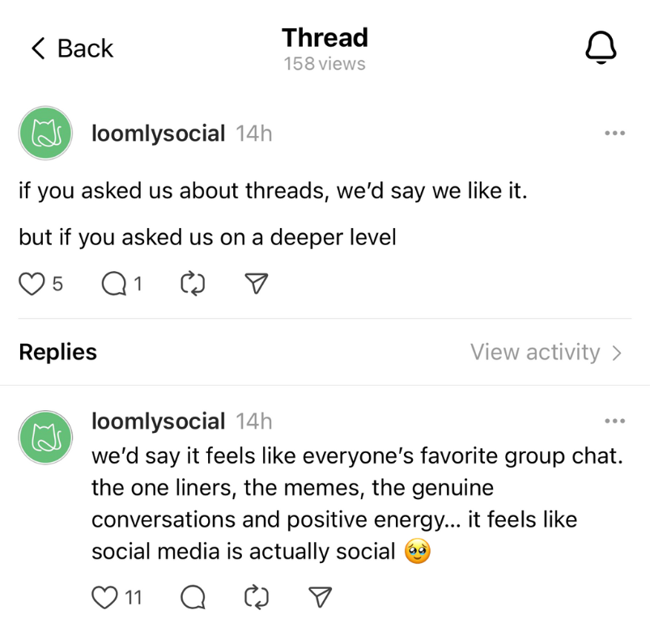
Task: Open options menu on the reply
Action: pos(615,421)
